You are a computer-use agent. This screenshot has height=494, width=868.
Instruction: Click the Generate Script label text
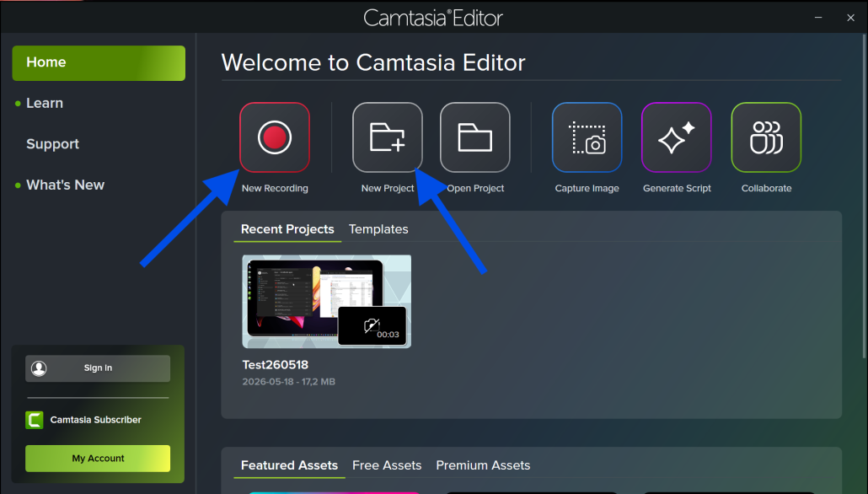click(x=677, y=188)
